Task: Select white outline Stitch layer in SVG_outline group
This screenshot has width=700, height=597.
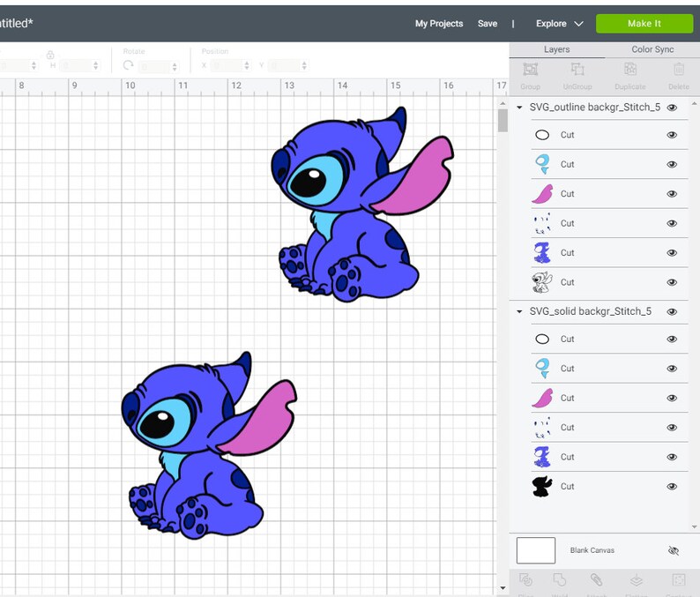Action: click(609, 282)
